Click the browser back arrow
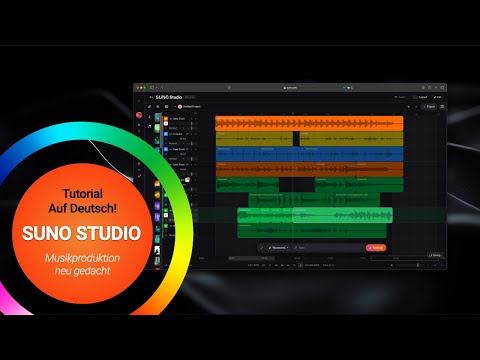The image size is (480, 360). 162,88
